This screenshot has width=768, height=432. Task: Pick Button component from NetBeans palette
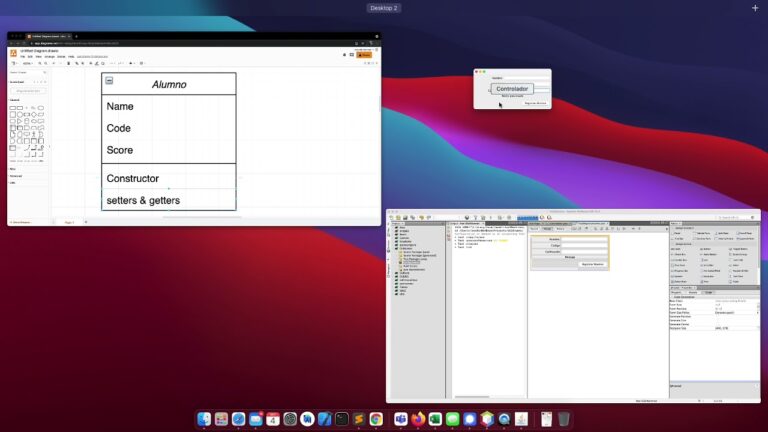pos(705,249)
